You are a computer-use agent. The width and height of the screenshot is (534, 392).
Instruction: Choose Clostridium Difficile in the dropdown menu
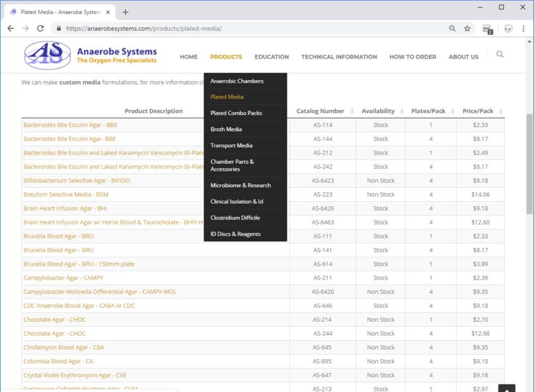point(235,218)
